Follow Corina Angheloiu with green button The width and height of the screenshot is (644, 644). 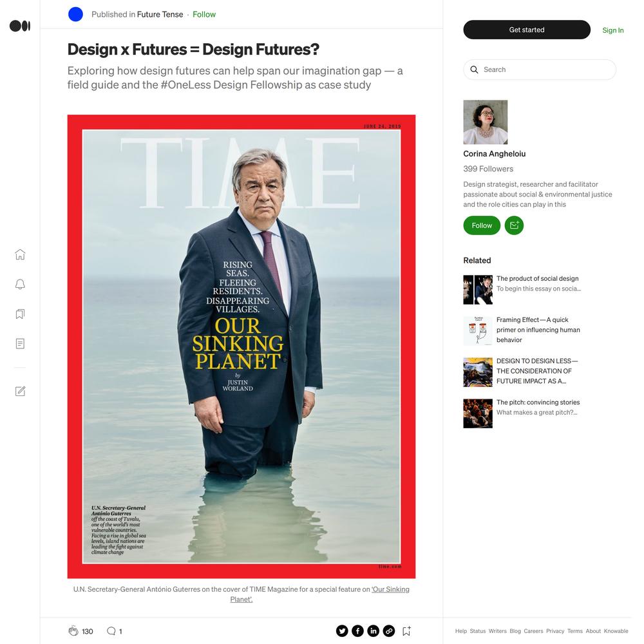pos(481,225)
